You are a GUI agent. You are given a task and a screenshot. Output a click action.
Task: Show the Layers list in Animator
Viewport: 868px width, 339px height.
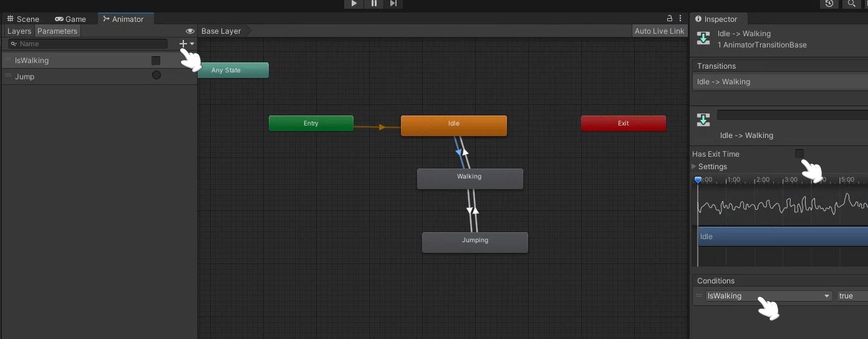(19, 31)
